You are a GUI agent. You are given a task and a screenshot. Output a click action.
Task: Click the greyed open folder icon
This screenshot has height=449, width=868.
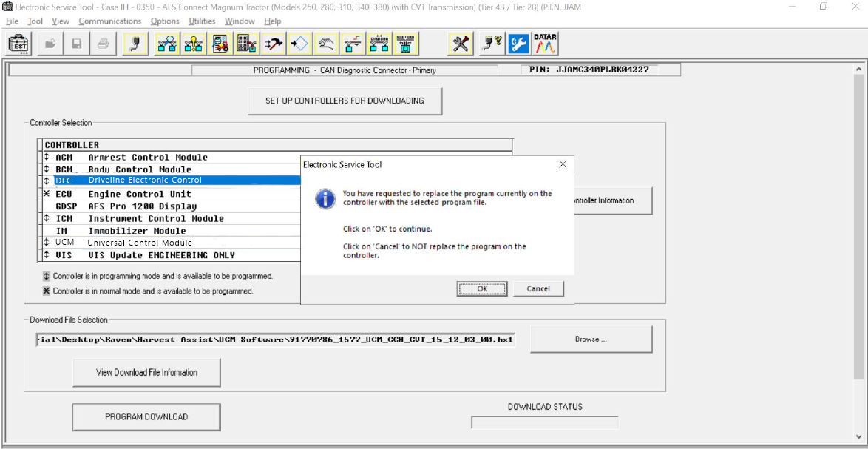pyautogui.click(x=50, y=44)
